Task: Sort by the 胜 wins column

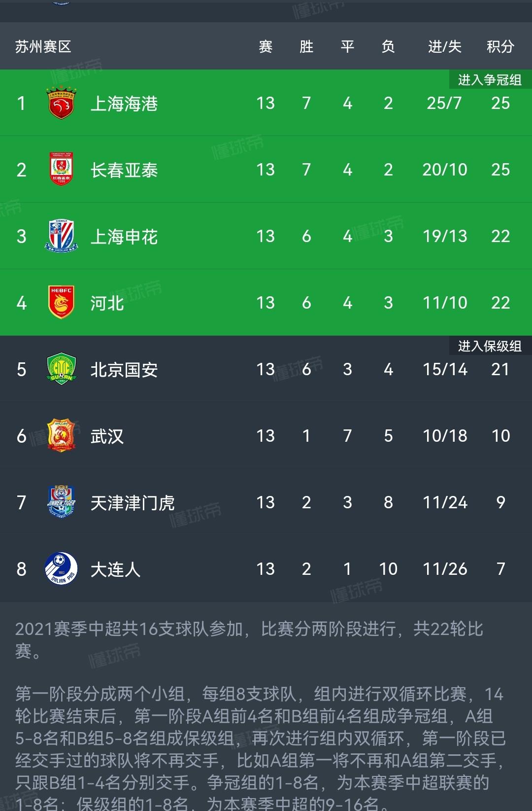Action: click(x=306, y=47)
